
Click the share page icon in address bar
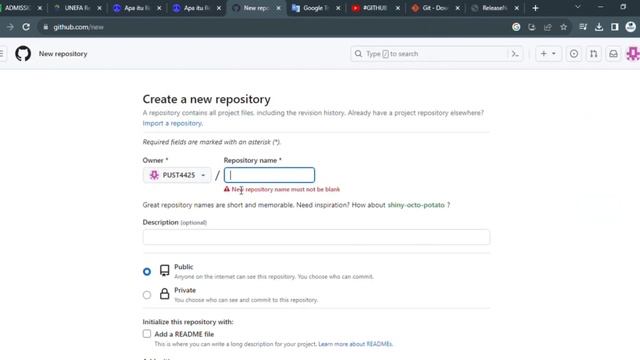(x=548, y=27)
